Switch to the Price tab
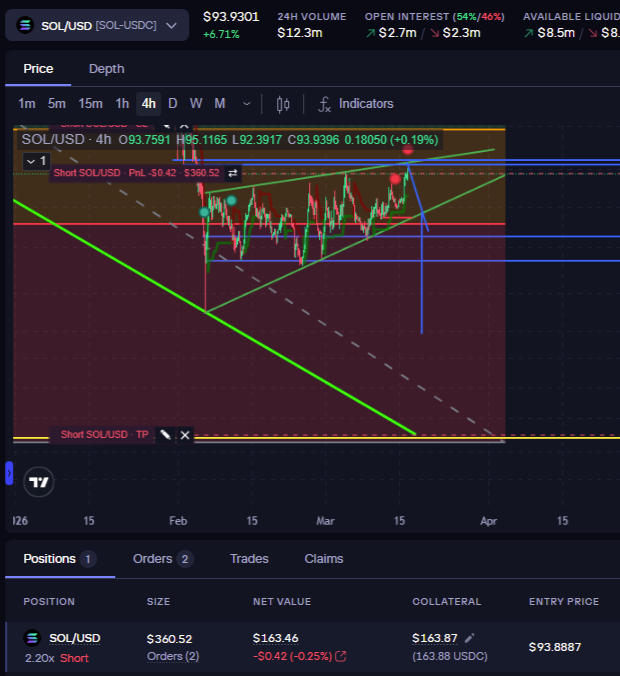 tap(38, 69)
